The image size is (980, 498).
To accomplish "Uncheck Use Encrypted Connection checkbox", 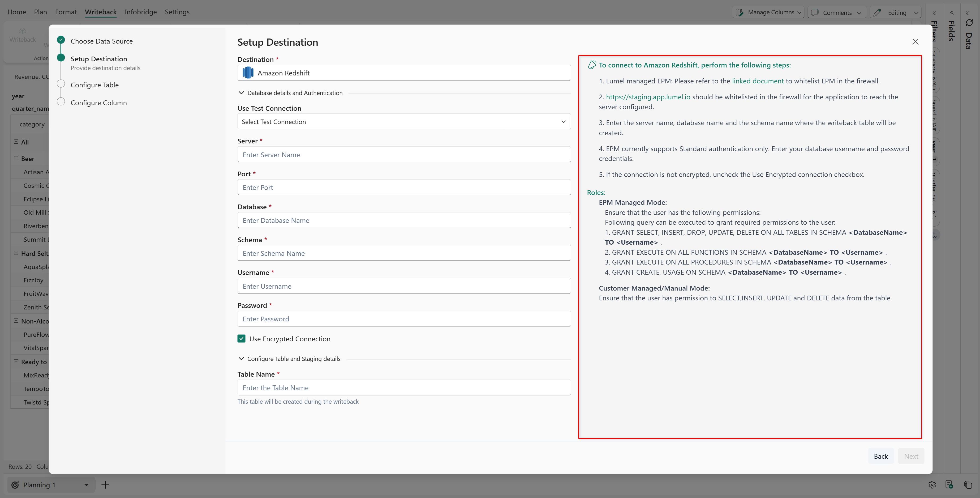I will pos(241,338).
